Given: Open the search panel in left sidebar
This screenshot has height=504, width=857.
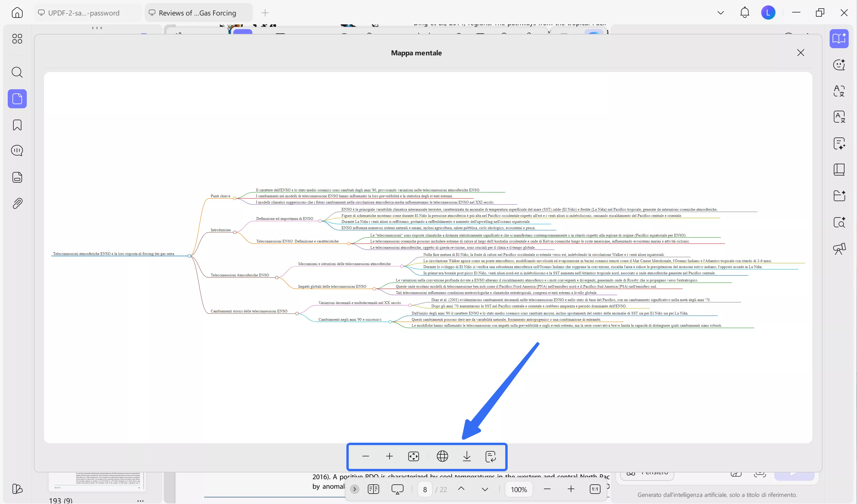Looking at the screenshot, I should (x=17, y=72).
